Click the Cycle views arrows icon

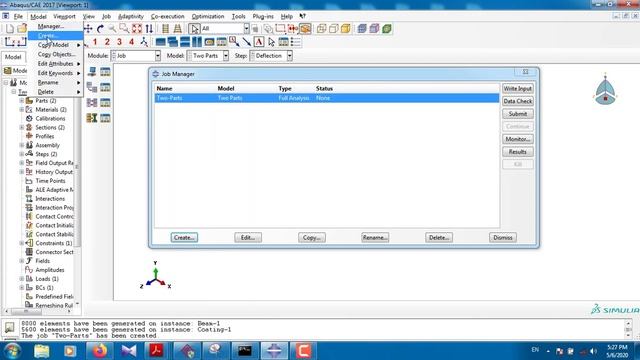[x=149, y=29]
